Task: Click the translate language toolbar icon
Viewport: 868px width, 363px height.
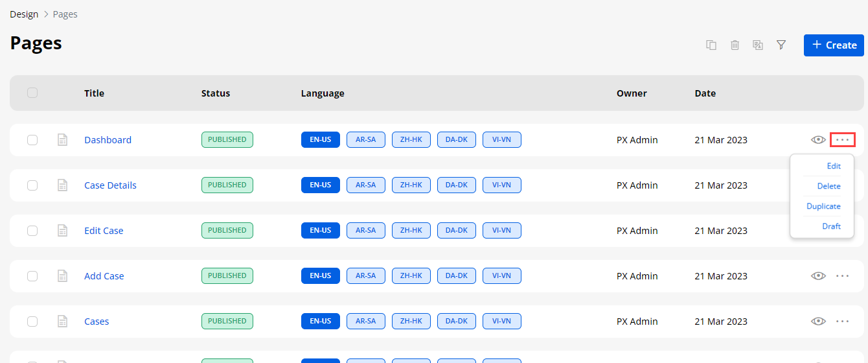Action: pos(758,45)
